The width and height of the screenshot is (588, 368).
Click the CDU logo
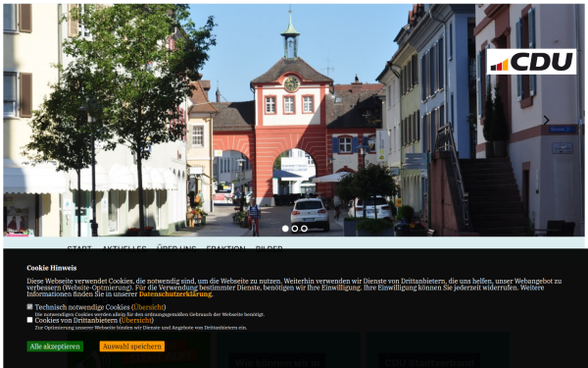pyautogui.click(x=531, y=62)
